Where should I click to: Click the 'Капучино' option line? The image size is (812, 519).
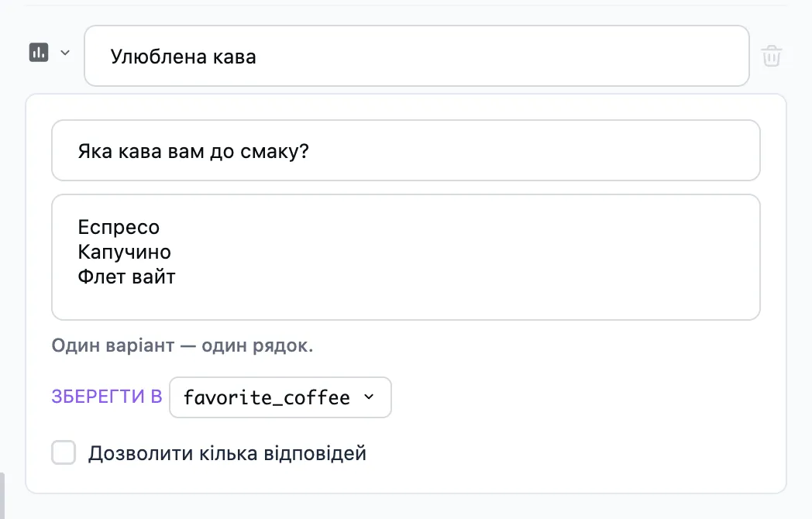[x=124, y=252]
